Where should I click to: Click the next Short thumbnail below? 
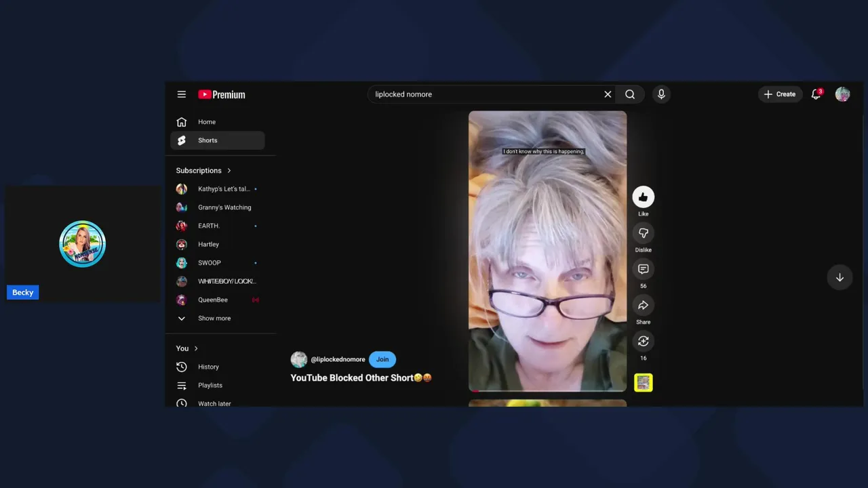pos(547,403)
